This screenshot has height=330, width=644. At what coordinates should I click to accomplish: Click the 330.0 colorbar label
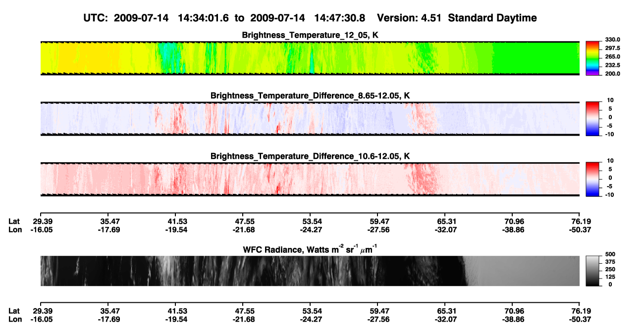[612, 40]
